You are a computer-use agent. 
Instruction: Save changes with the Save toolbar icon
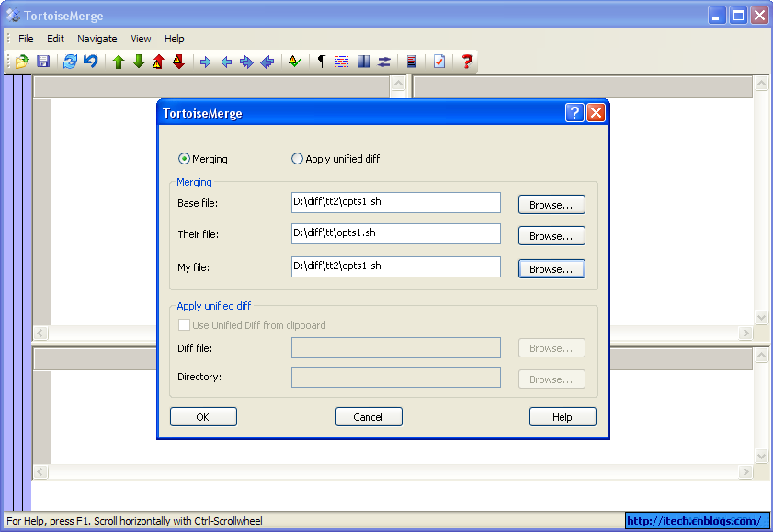(42, 61)
